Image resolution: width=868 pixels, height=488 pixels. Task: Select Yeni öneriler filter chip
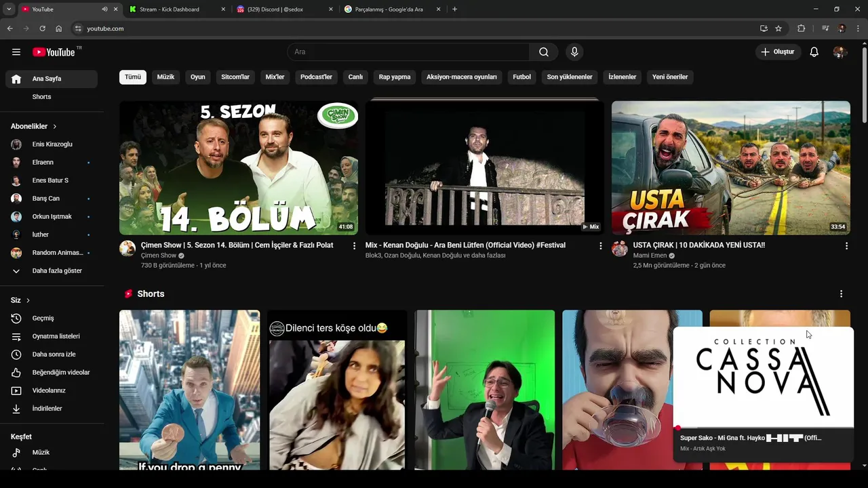[670, 77]
